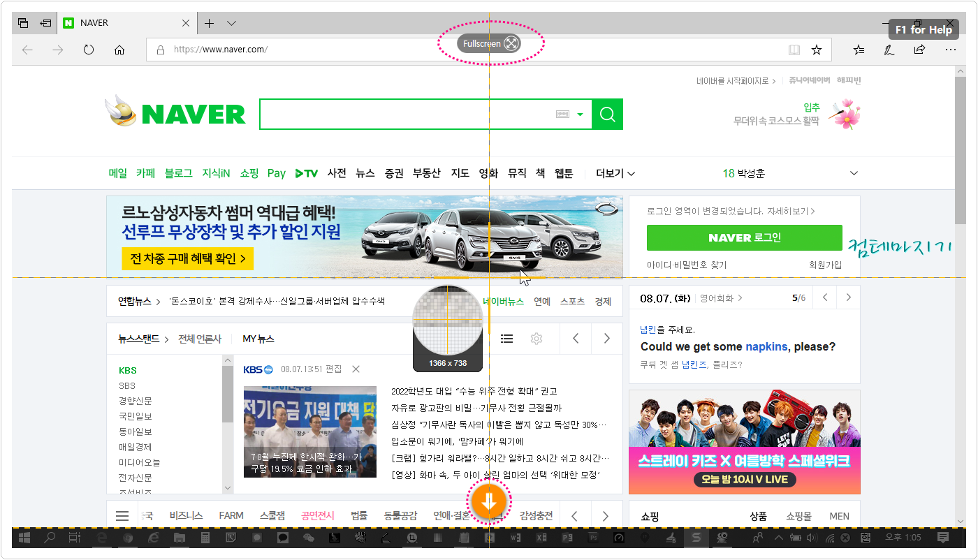The width and height of the screenshot is (978, 560).
Task: Open the topic menu hamburger icon
Action: pyautogui.click(x=122, y=516)
